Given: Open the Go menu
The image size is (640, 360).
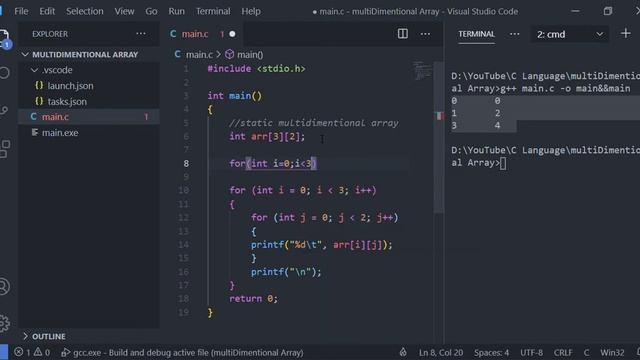Looking at the screenshot, I should coord(151,11).
